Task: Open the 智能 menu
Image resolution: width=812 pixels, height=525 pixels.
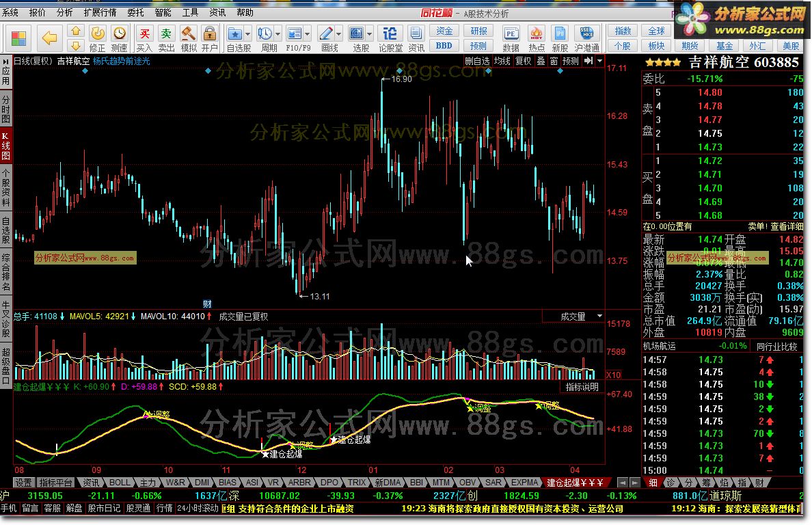Action: 163,12
